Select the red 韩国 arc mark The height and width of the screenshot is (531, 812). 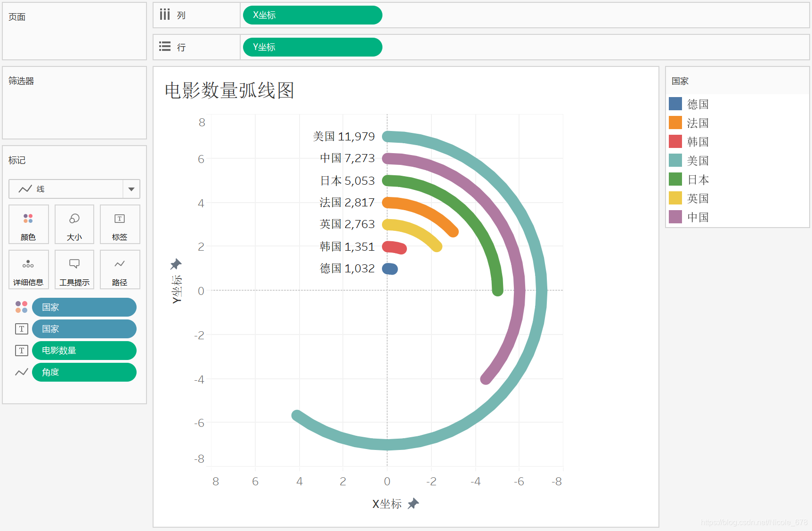(x=395, y=247)
